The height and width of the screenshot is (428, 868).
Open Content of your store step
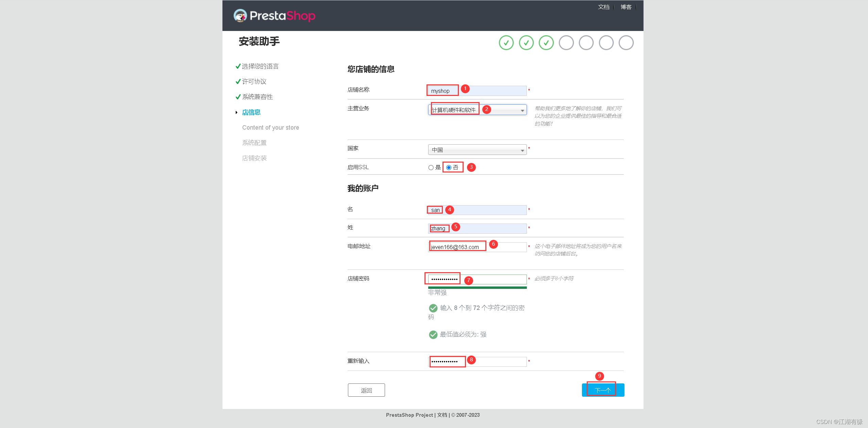click(270, 128)
